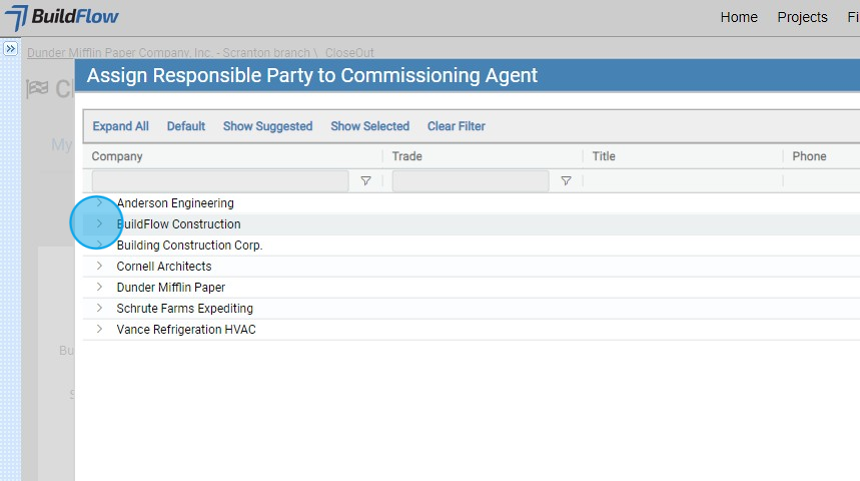Expand the left sidebar panel arrow
The height and width of the screenshot is (481, 860).
(x=11, y=48)
